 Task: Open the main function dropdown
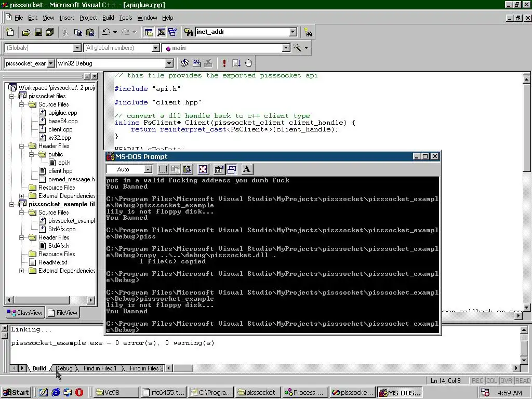286,48
